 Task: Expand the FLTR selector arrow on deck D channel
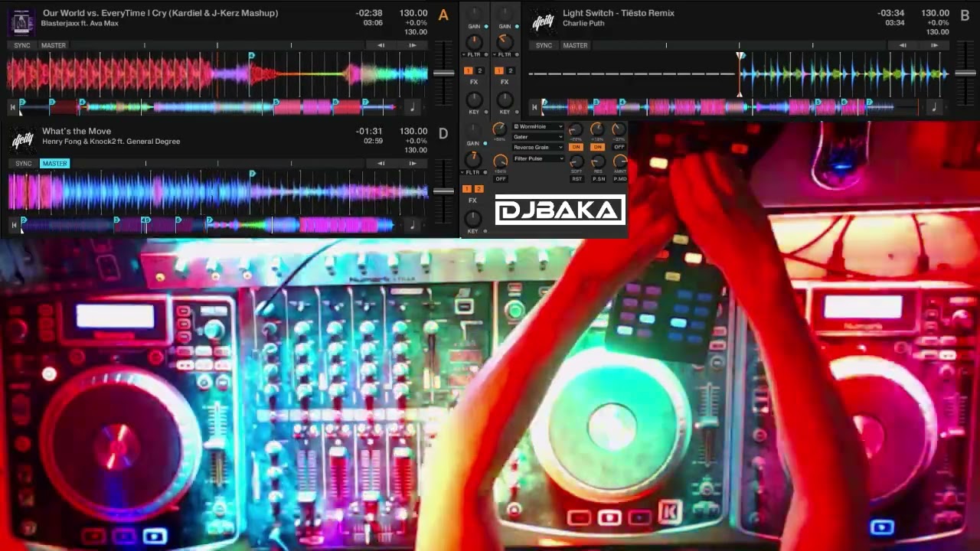[x=462, y=172]
